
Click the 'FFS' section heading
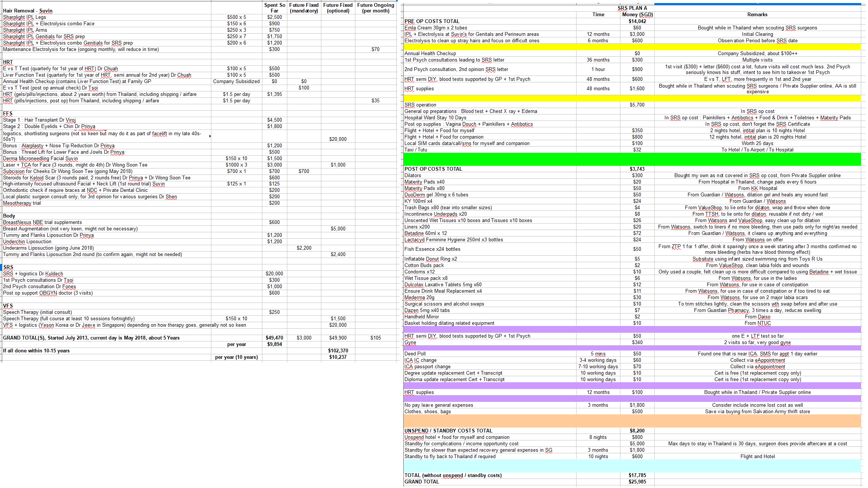(8, 113)
